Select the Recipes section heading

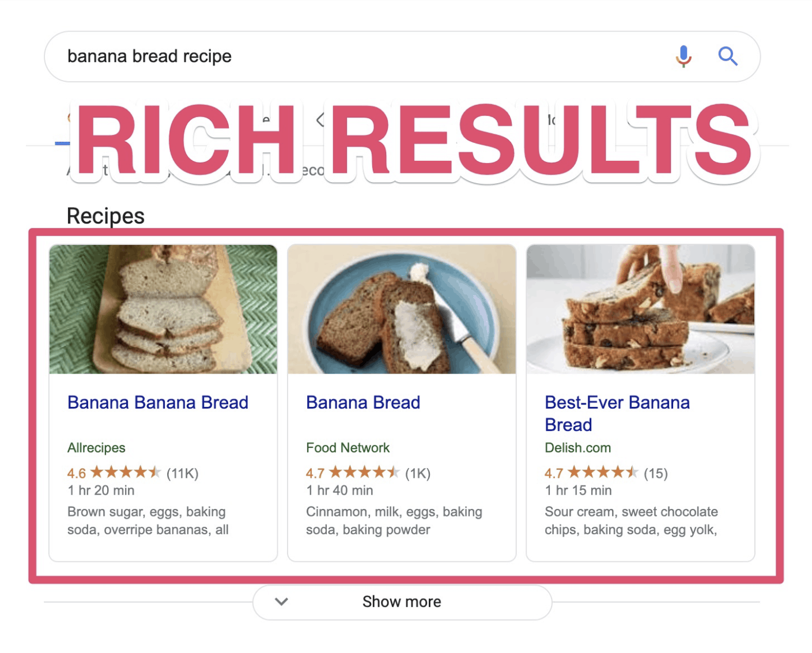105,216
